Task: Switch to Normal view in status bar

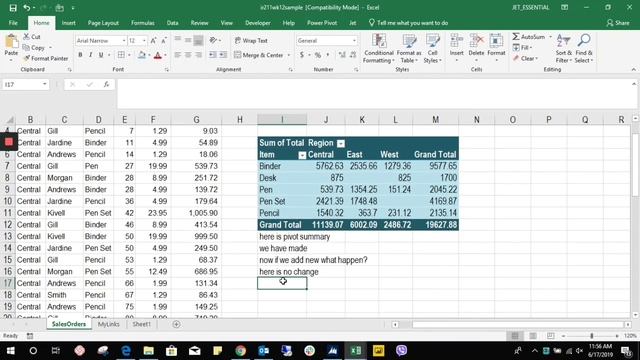Action: click(x=515, y=336)
